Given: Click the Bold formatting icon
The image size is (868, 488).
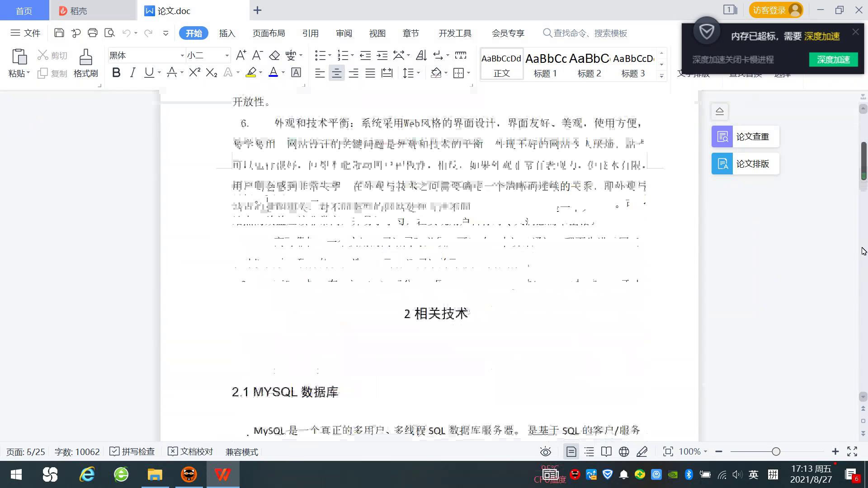Looking at the screenshot, I should tap(116, 73).
